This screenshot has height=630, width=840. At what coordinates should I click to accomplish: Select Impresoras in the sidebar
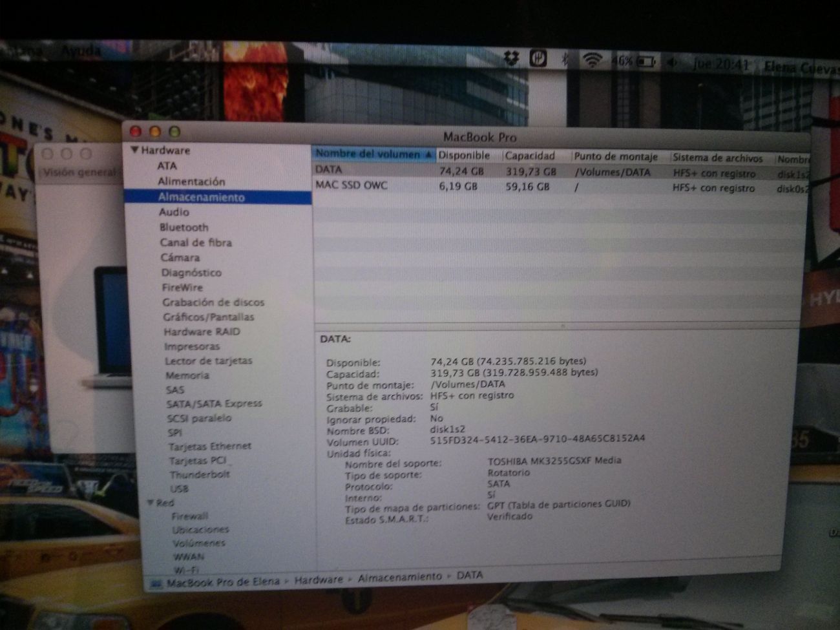coord(192,346)
